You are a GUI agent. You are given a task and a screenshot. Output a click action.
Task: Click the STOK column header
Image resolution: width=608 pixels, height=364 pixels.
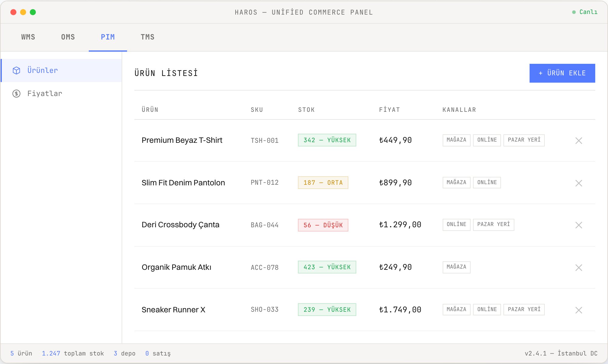coord(306,110)
